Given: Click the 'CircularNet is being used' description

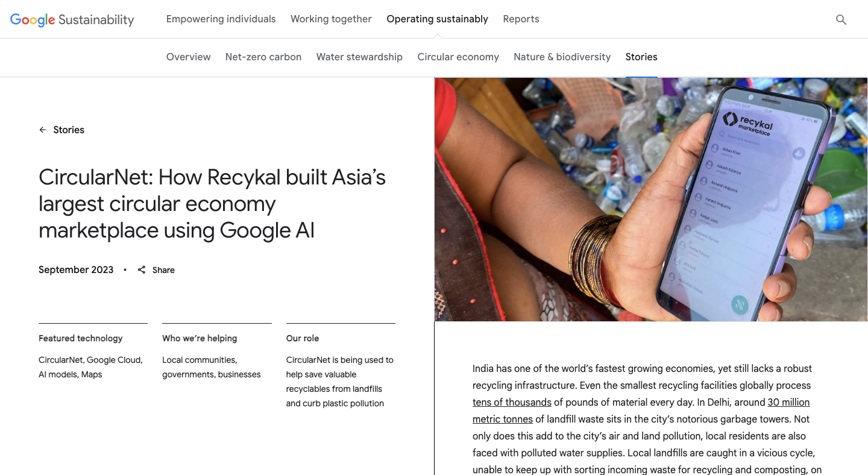Looking at the screenshot, I should 340,382.
